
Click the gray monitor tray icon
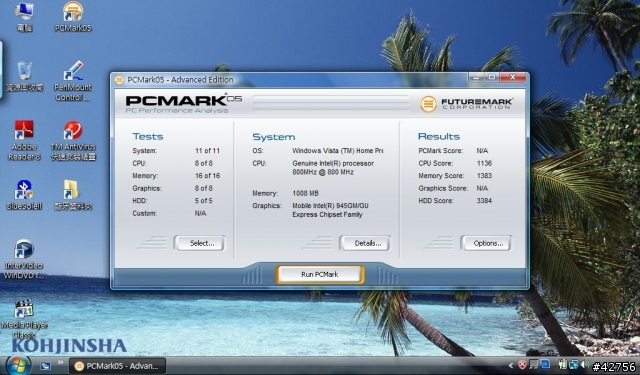pos(533,364)
